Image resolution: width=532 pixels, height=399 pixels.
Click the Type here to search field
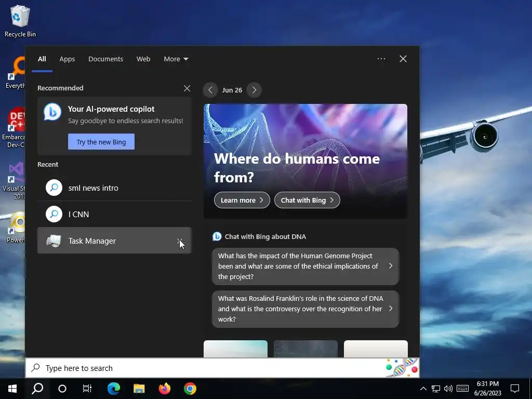click(x=222, y=368)
